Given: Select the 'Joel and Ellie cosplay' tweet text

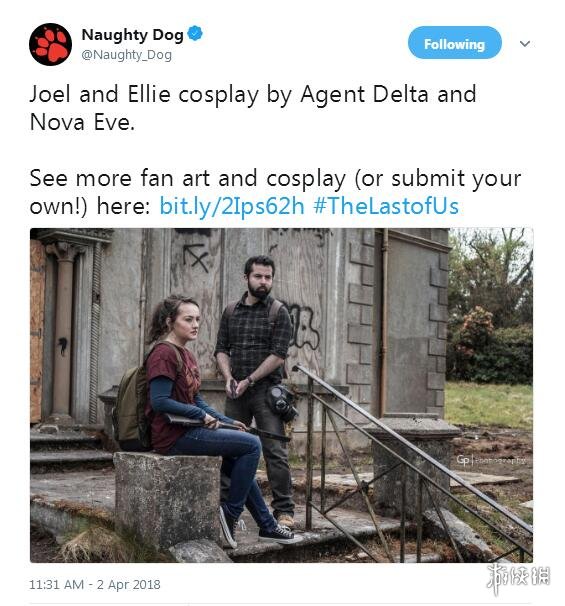Looking at the screenshot, I should [253, 108].
